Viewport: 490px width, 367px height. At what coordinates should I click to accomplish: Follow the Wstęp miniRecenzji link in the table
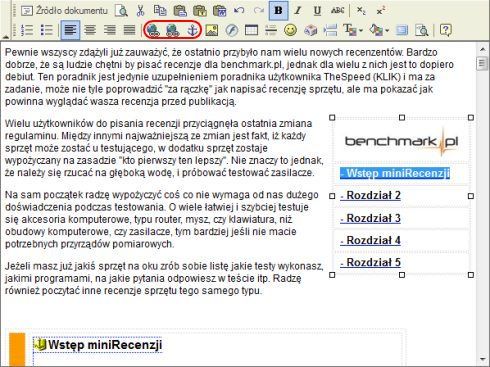(395, 173)
